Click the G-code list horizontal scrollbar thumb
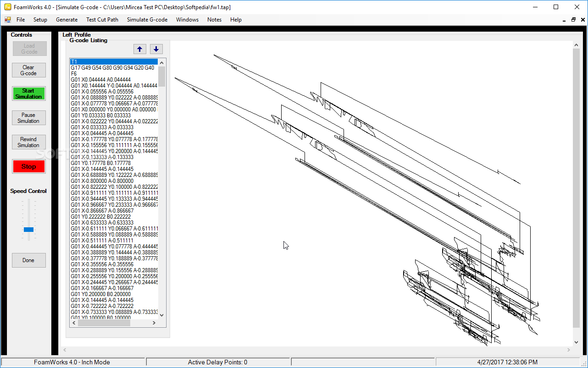This screenshot has height=368, width=588. coord(104,323)
